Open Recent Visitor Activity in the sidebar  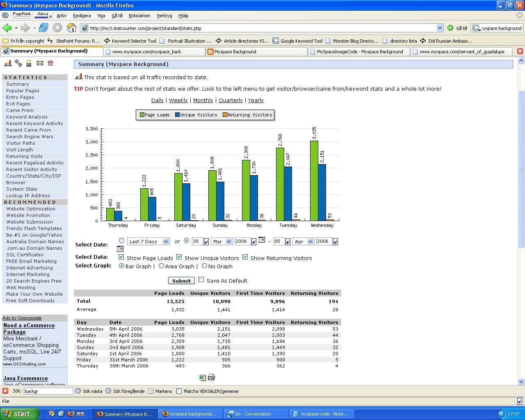[x=32, y=169]
